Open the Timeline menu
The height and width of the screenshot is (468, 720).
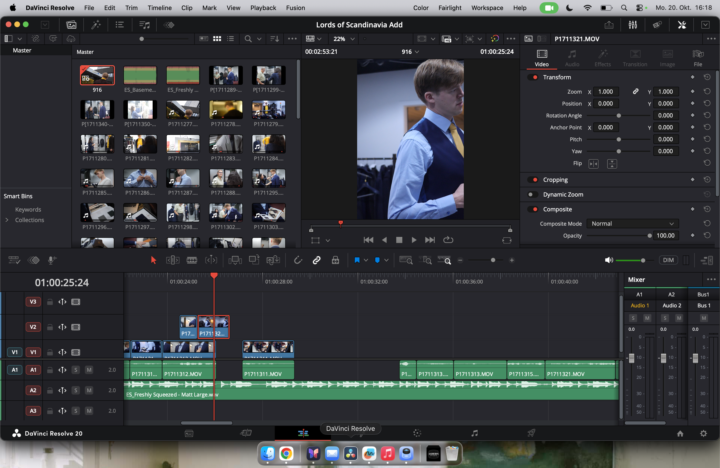point(159,8)
